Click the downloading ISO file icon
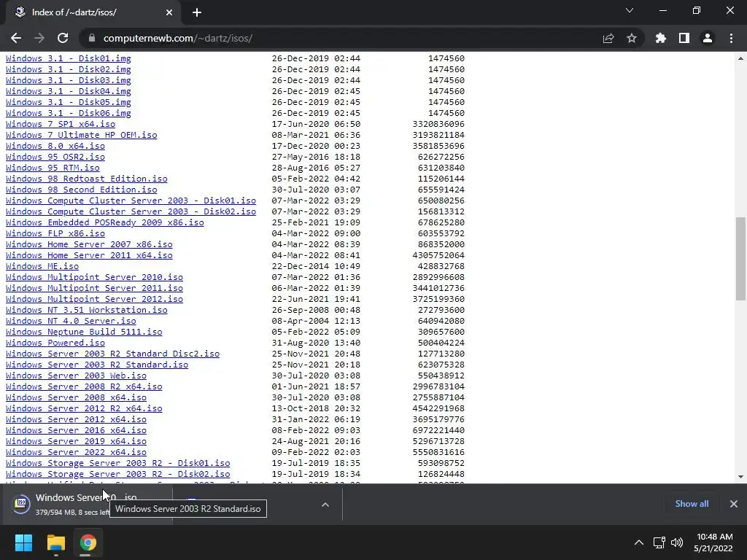The height and width of the screenshot is (560, 747). pyautogui.click(x=21, y=504)
